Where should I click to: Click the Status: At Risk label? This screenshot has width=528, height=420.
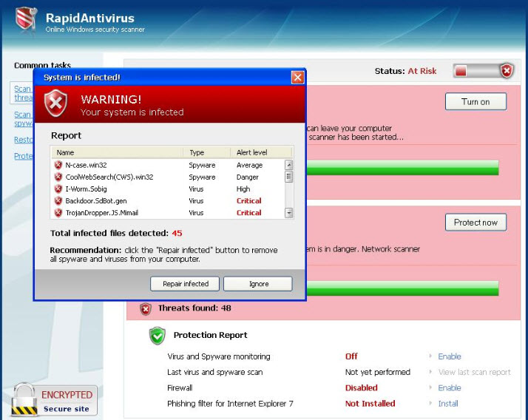pos(406,71)
